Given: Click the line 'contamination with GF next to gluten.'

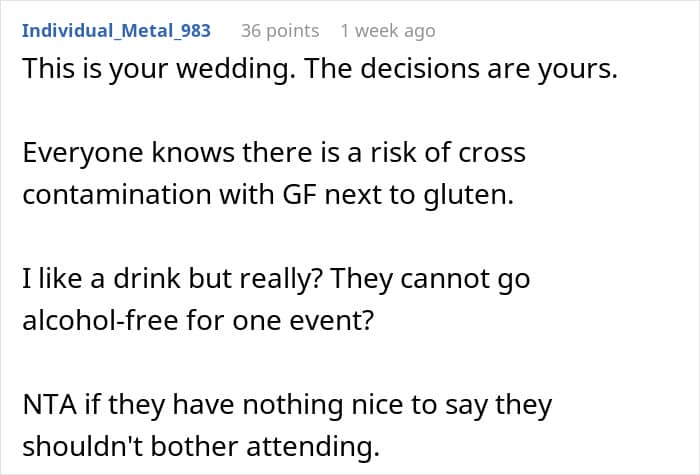Looking at the screenshot, I should coord(267,194).
